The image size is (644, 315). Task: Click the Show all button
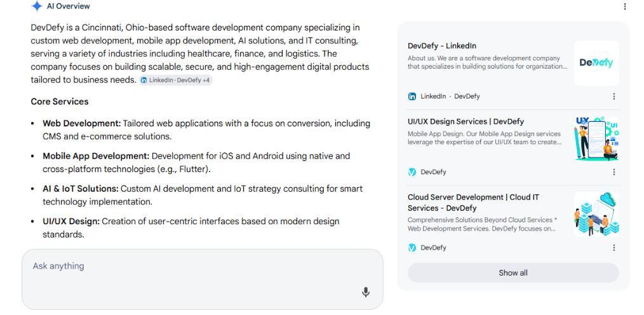pyautogui.click(x=513, y=273)
